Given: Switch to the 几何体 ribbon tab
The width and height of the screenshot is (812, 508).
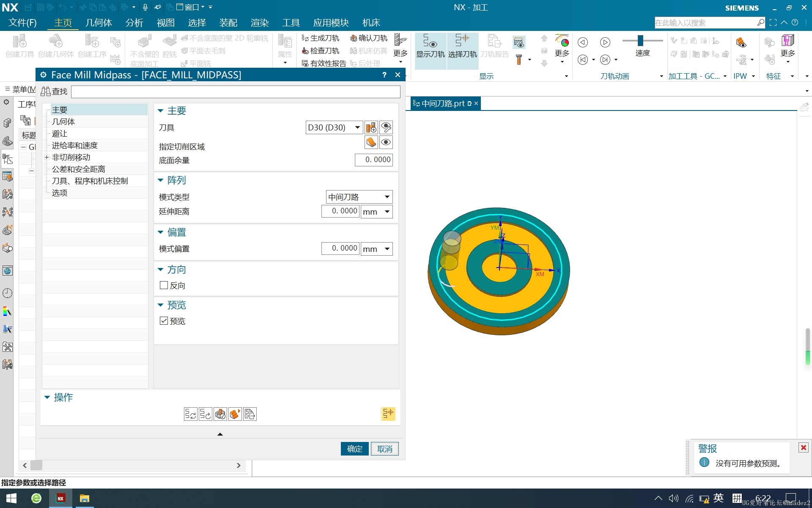Looking at the screenshot, I should click(x=99, y=22).
